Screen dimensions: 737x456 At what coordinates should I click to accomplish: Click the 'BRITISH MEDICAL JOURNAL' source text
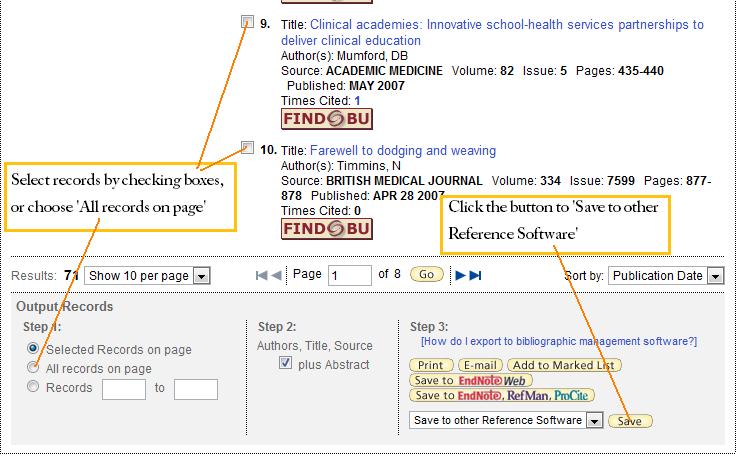point(404,181)
